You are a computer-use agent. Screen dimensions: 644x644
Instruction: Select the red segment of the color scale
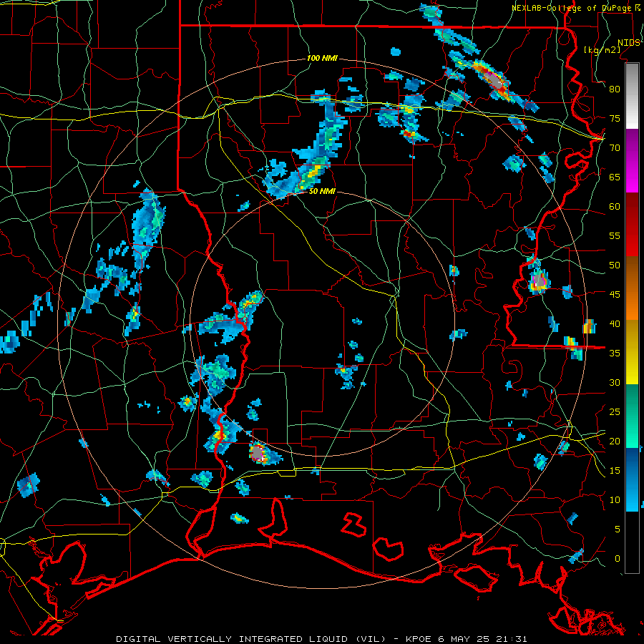pyautogui.click(x=632, y=225)
